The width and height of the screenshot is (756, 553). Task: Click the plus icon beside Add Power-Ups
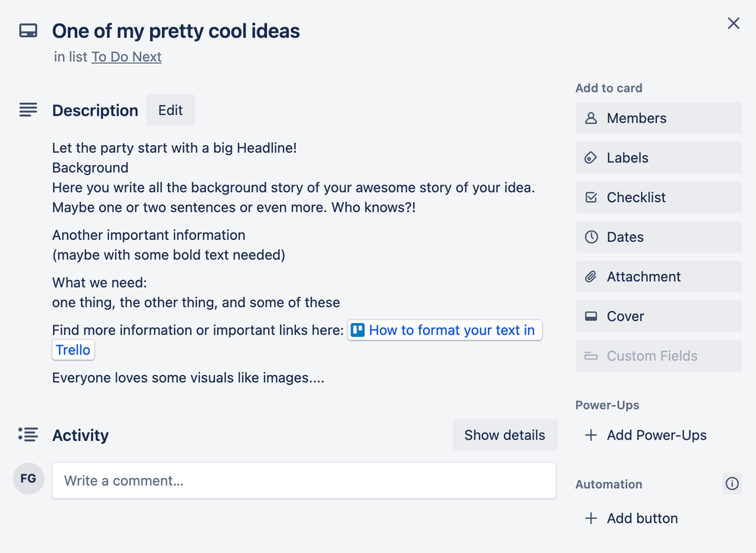591,435
